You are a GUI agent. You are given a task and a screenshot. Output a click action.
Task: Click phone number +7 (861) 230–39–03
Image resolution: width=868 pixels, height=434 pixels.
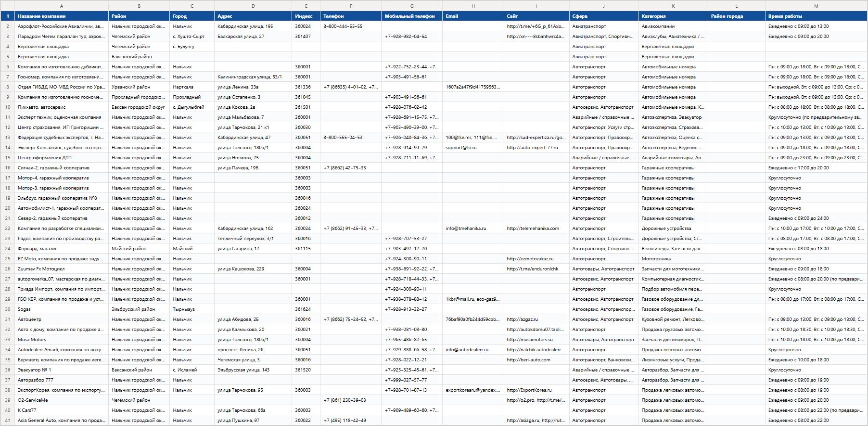point(351,400)
